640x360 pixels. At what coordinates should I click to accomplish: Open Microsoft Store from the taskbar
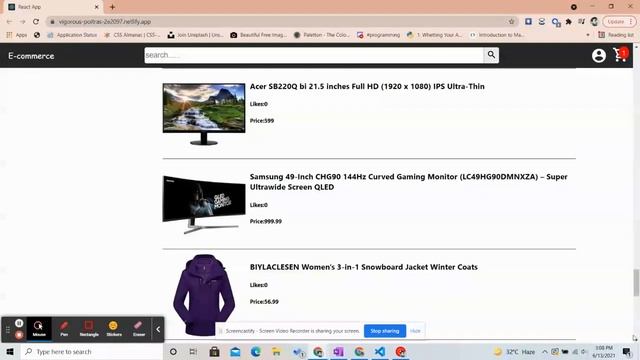214,351
